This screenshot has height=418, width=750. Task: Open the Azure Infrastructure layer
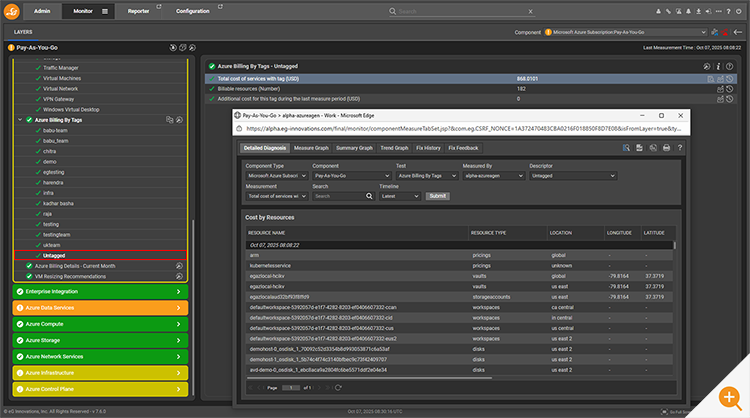[x=100, y=373]
